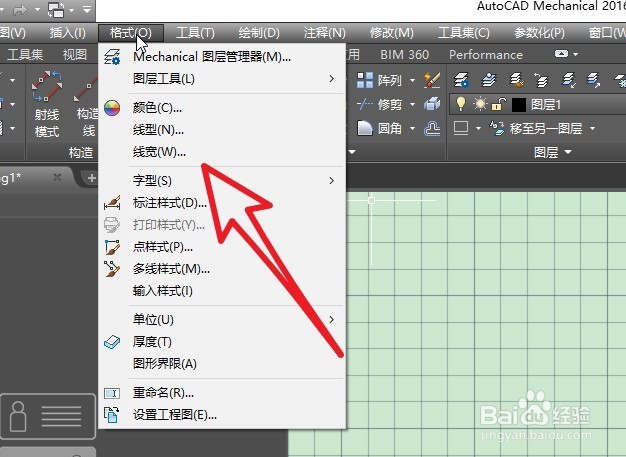
Task: Click the stamp-shaped icon beside 圆角
Action: (x=432, y=129)
